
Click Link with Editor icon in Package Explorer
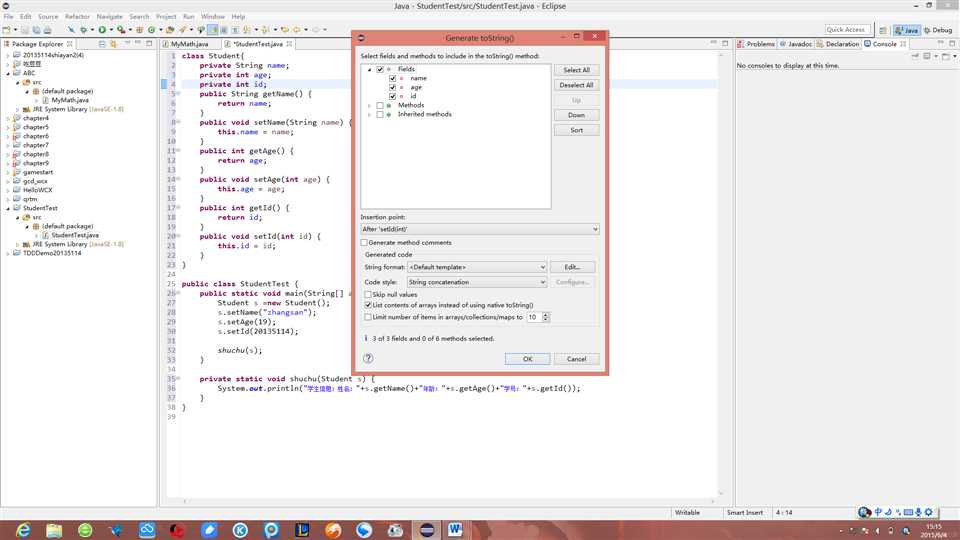(113, 44)
